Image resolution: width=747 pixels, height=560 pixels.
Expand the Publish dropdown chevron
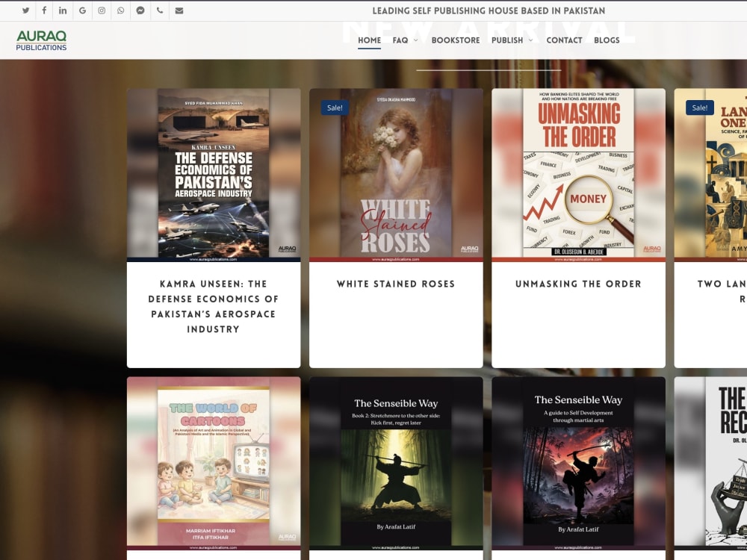pyautogui.click(x=530, y=40)
